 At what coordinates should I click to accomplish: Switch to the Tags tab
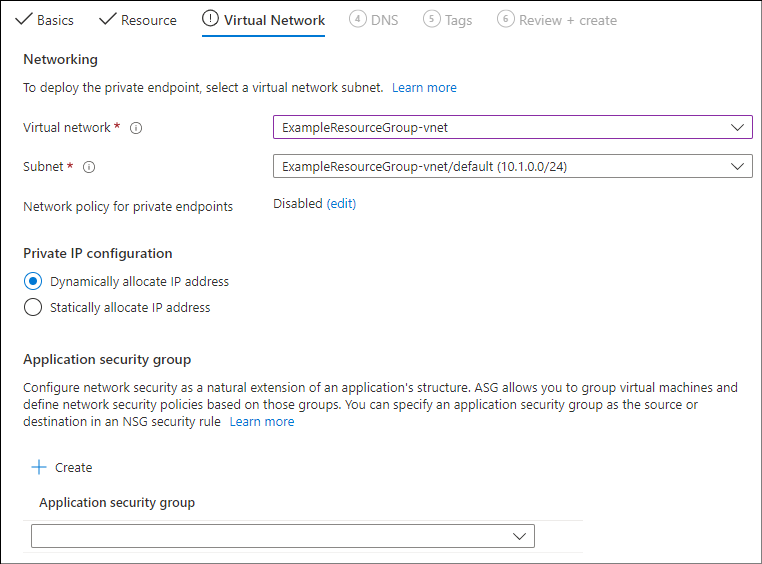pyautogui.click(x=448, y=20)
